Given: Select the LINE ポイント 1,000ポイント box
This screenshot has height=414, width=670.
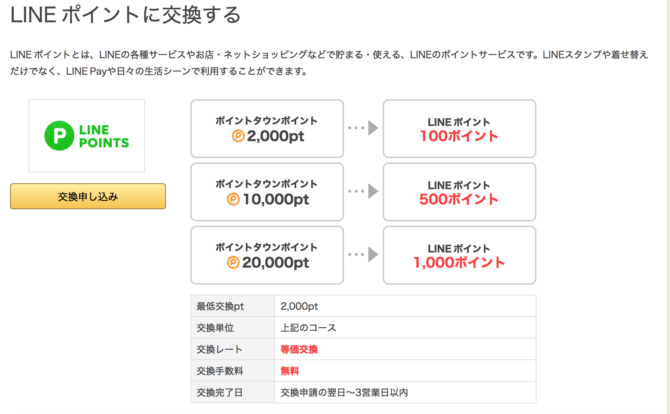Looking at the screenshot, I should [x=459, y=255].
